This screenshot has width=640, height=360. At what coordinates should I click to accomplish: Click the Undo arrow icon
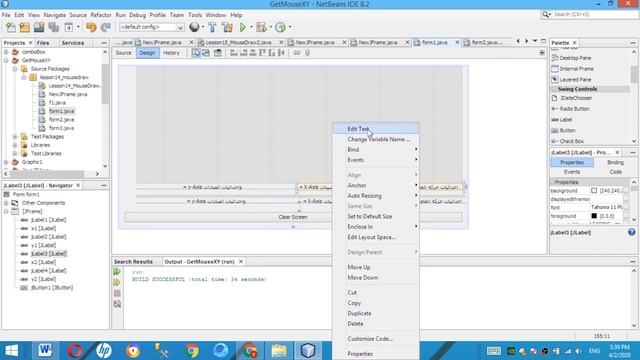(91, 27)
